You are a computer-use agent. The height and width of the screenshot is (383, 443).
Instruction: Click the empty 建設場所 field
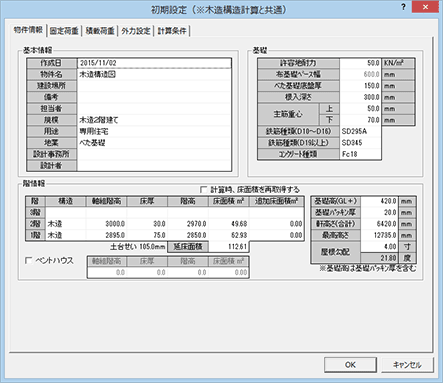(154, 86)
